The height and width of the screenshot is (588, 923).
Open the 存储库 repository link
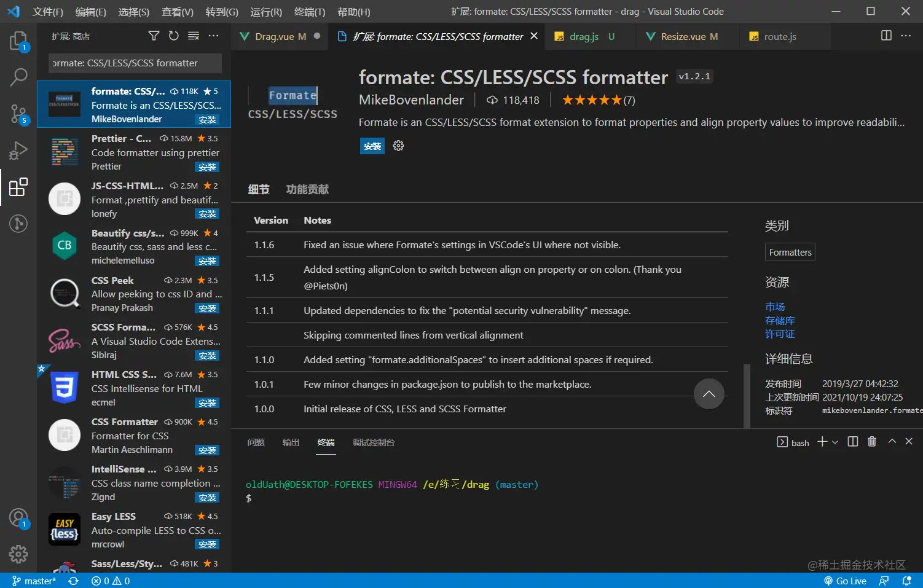pos(780,320)
